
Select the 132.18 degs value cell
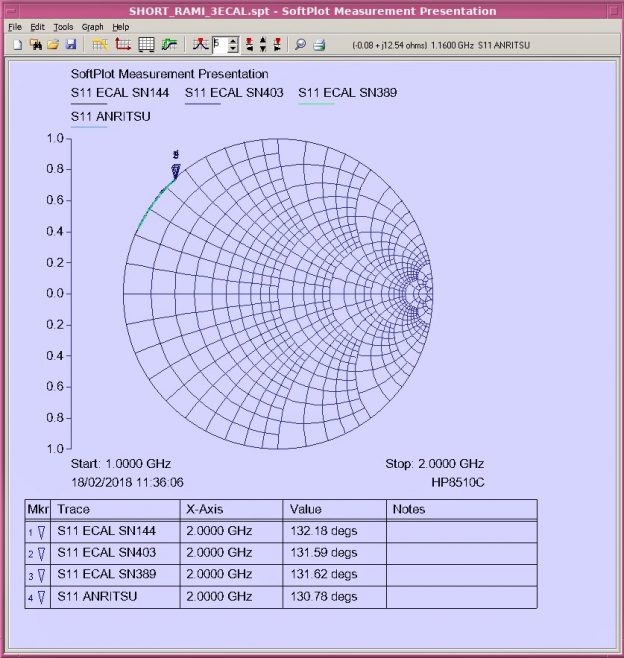click(x=334, y=531)
